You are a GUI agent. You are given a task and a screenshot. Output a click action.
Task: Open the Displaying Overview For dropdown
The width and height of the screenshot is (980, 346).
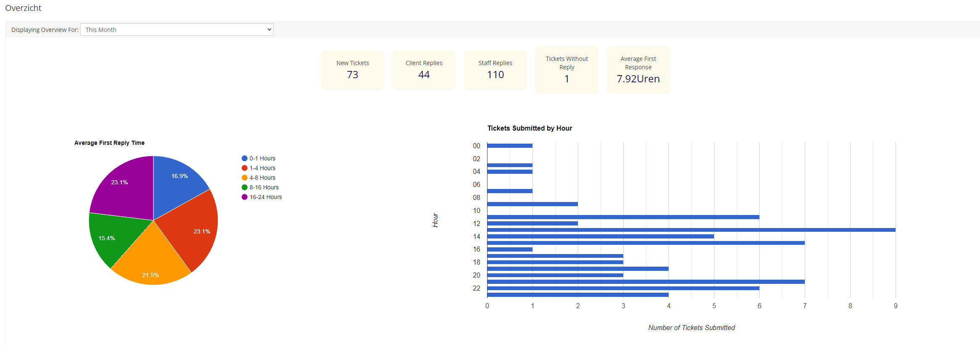[177, 29]
